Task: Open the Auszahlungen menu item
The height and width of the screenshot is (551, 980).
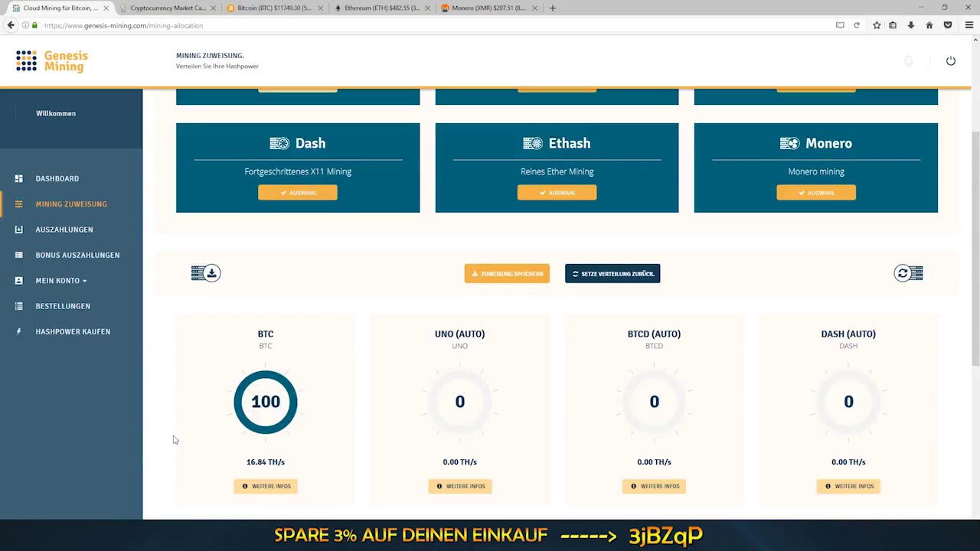Action: (x=64, y=229)
